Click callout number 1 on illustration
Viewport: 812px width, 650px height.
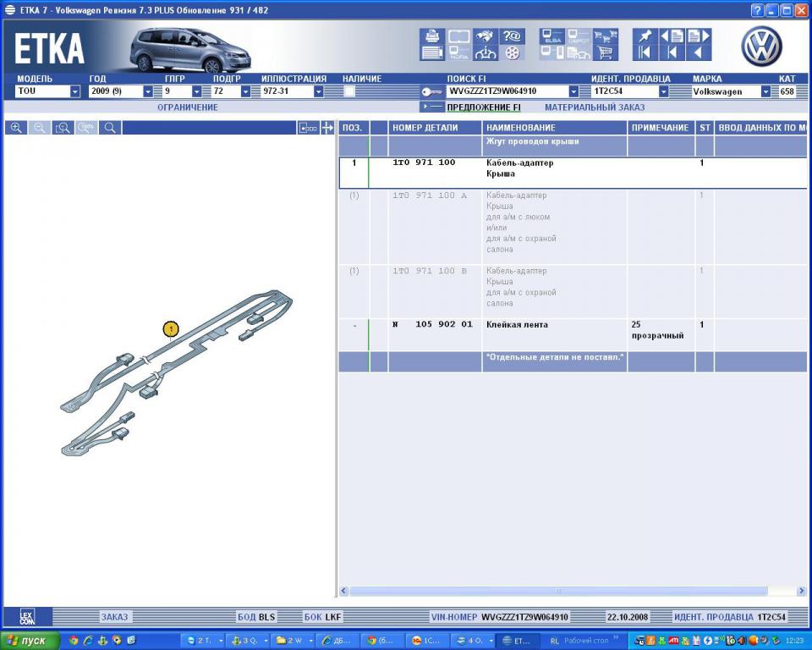tap(171, 329)
